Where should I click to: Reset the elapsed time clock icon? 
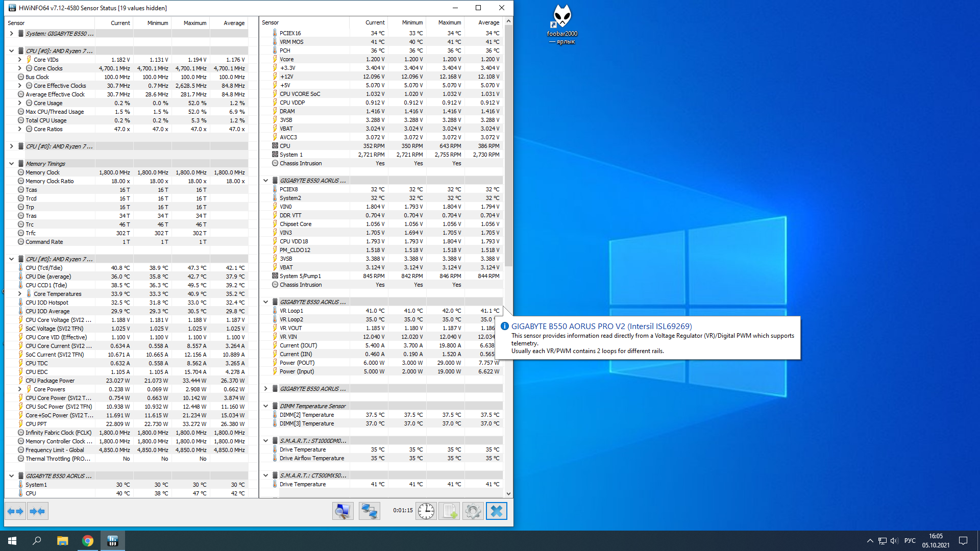click(x=426, y=511)
